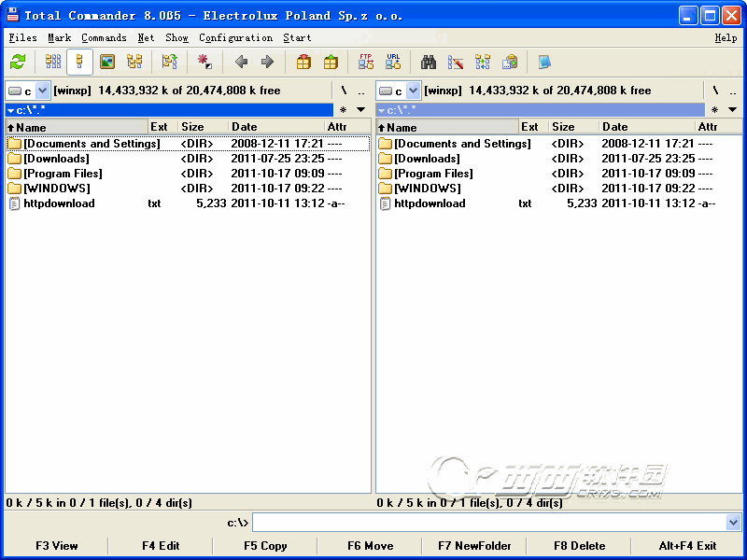
Task: Open the Configuration menu
Action: pyautogui.click(x=235, y=38)
